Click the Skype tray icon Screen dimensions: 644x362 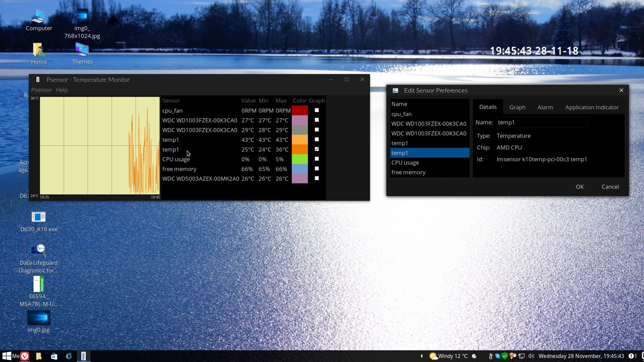pos(498,356)
